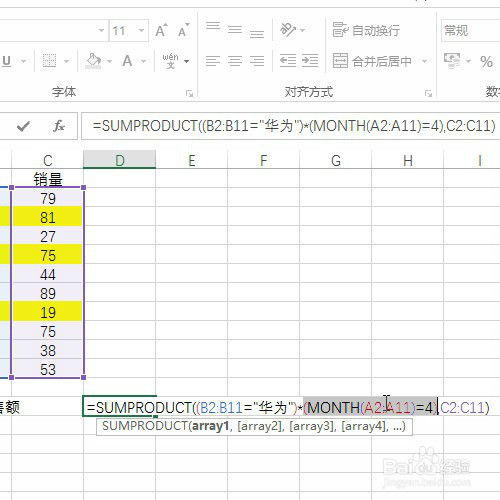Click inside the formula bar text
The image size is (500, 500).
293,126
